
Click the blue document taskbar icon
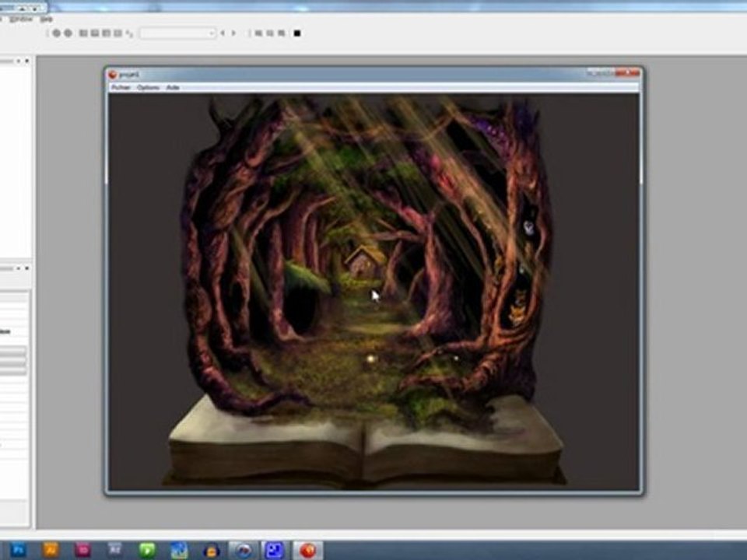179,551
